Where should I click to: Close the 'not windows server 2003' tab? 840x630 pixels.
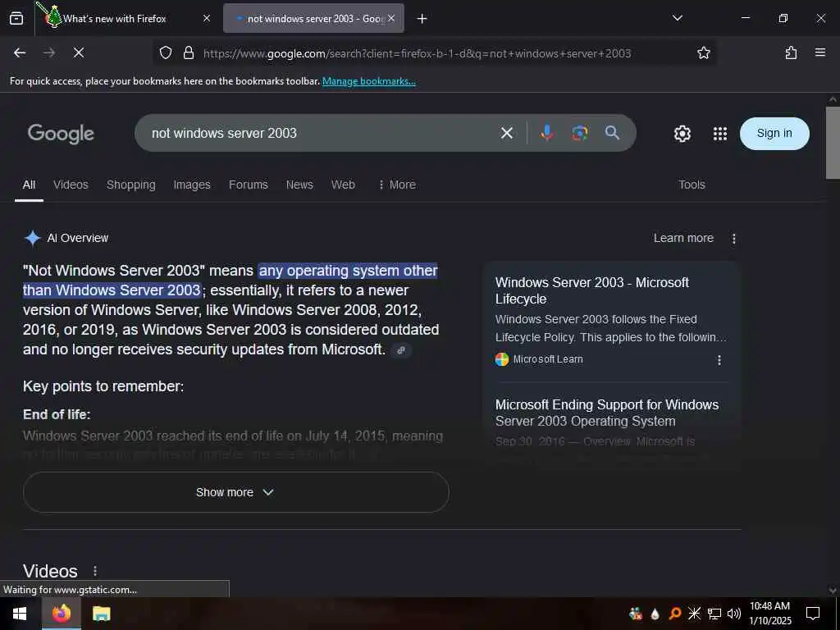(x=391, y=18)
